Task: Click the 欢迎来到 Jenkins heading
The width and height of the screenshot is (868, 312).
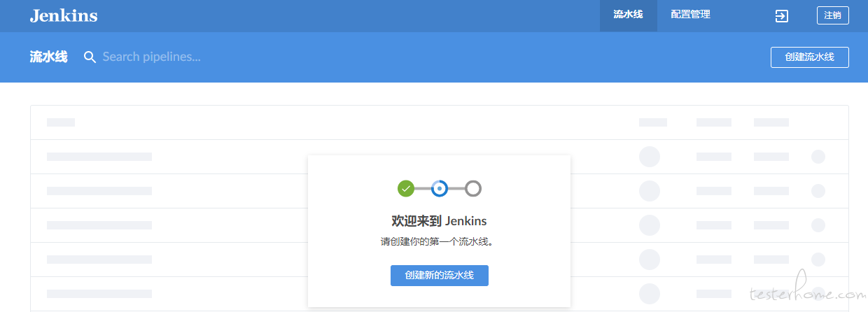Action: (x=439, y=221)
